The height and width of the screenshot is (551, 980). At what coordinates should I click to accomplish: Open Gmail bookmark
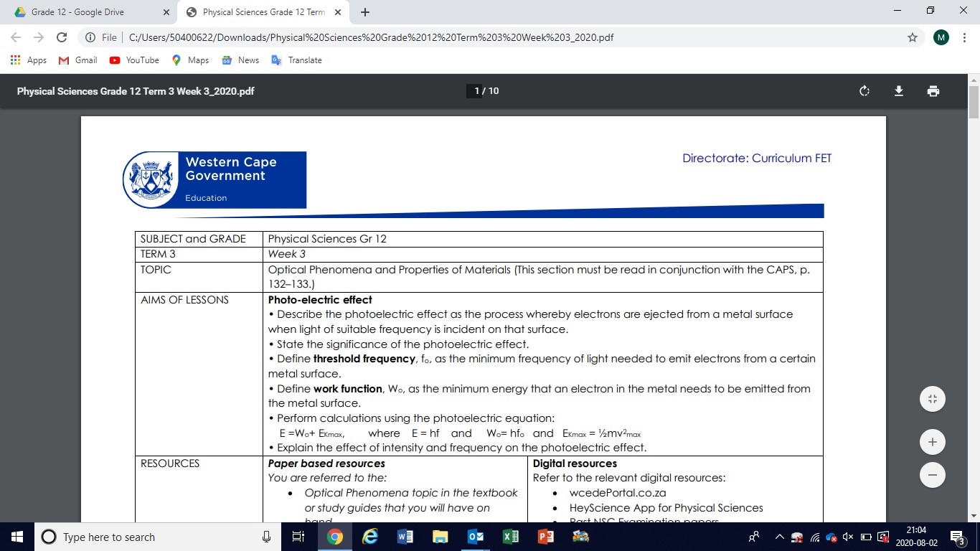tap(77, 60)
